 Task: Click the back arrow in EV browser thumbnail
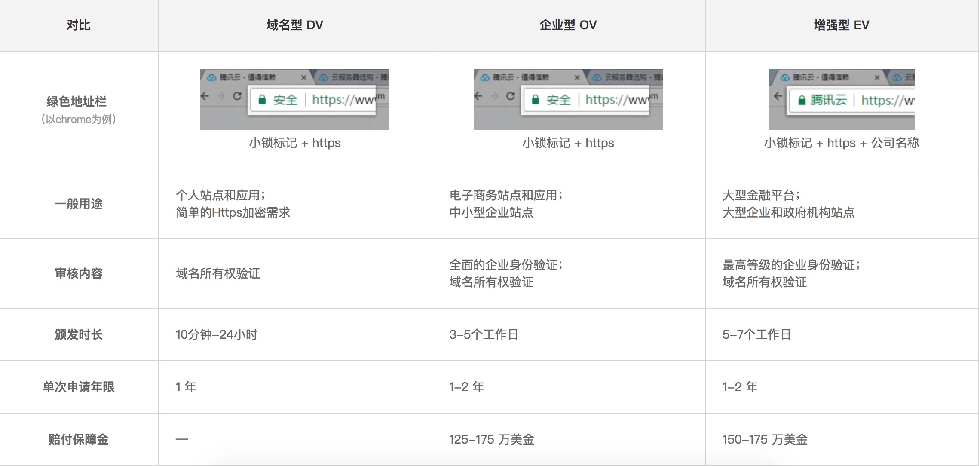coord(778,96)
